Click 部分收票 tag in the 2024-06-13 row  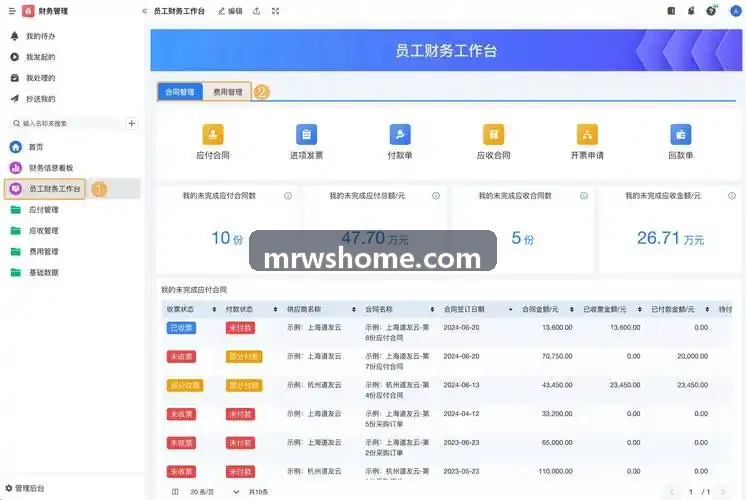tap(185, 385)
